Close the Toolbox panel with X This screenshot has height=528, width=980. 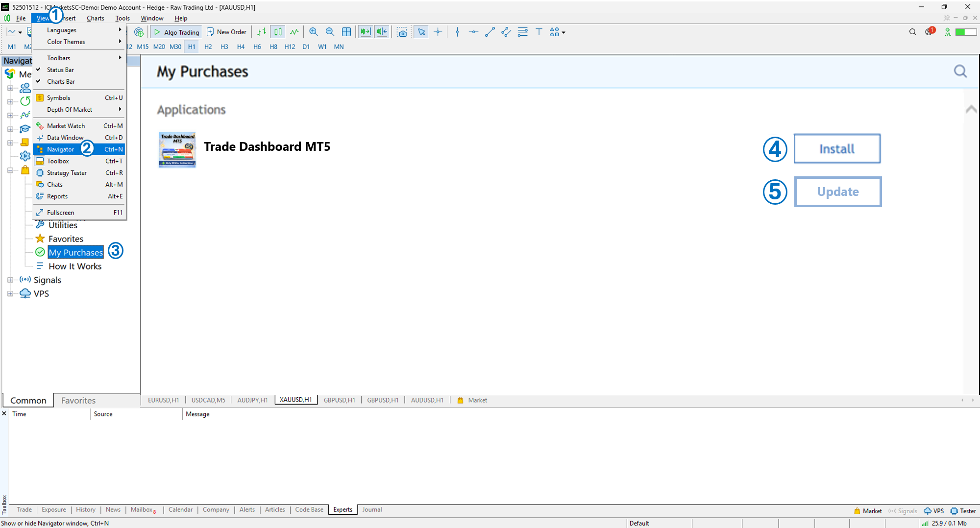[4, 414]
